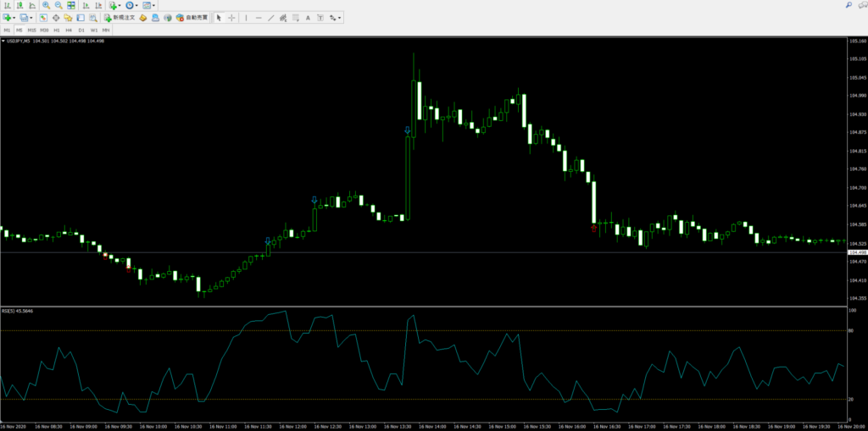Switch to line chart display
Image resolution: width=868 pixels, height=431 pixels.
coord(31,5)
